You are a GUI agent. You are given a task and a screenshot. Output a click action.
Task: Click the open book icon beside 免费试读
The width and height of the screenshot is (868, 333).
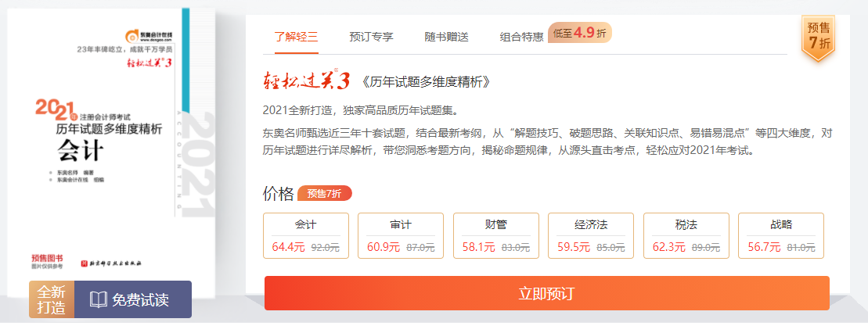(x=99, y=299)
